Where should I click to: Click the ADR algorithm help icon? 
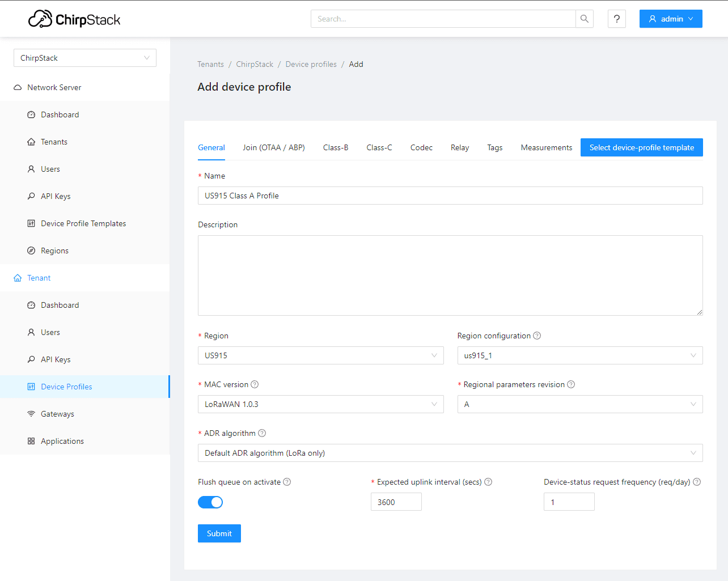pos(262,433)
